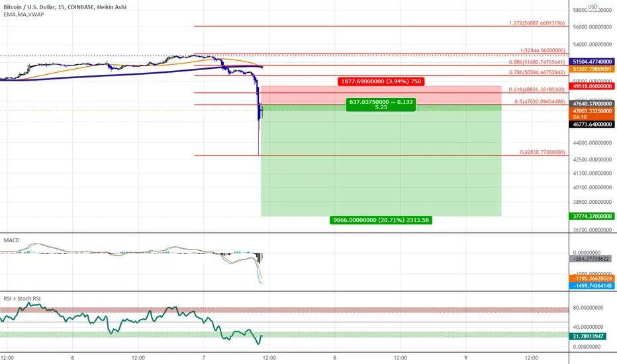Click the USD currency button on price axis
617x364 pixels.
click(x=593, y=7)
